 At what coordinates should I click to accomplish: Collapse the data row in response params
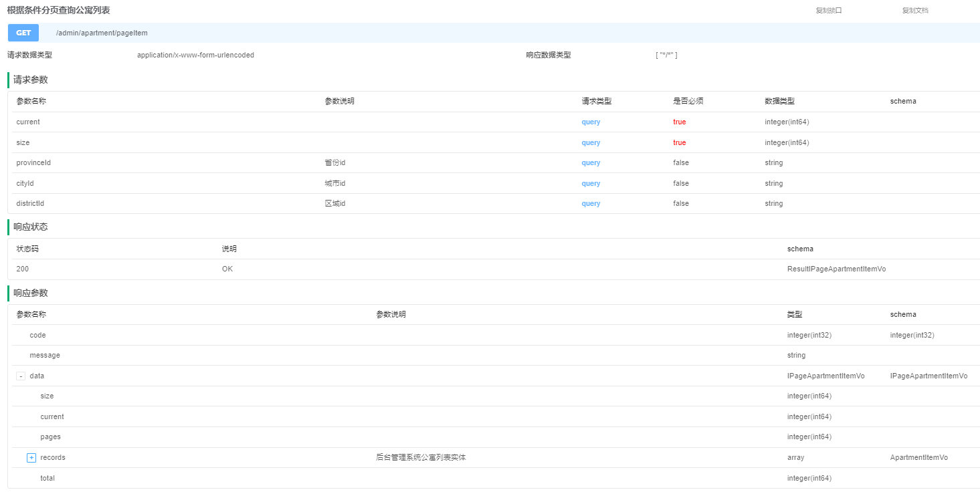click(x=21, y=376)
